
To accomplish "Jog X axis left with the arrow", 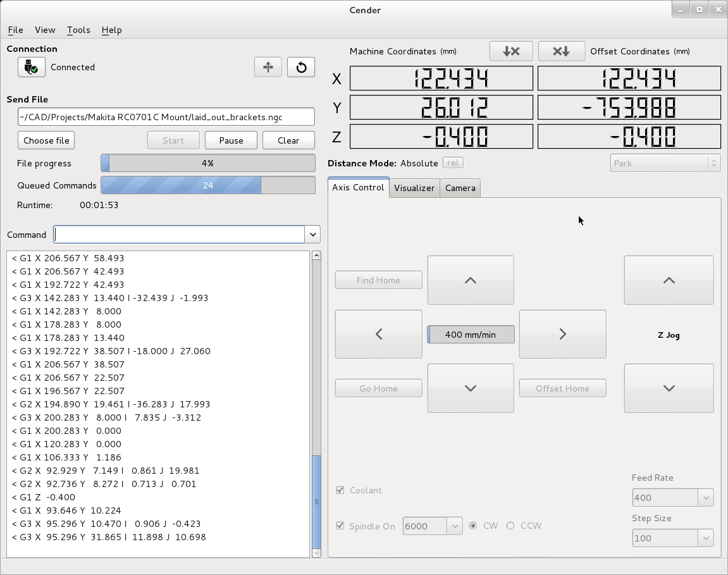I will pos(378,334).
